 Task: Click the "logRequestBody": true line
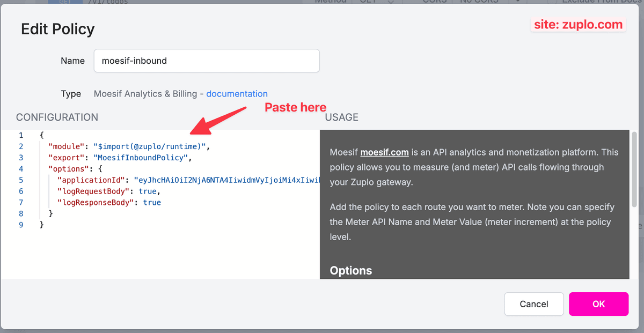(x=109, y=191)
